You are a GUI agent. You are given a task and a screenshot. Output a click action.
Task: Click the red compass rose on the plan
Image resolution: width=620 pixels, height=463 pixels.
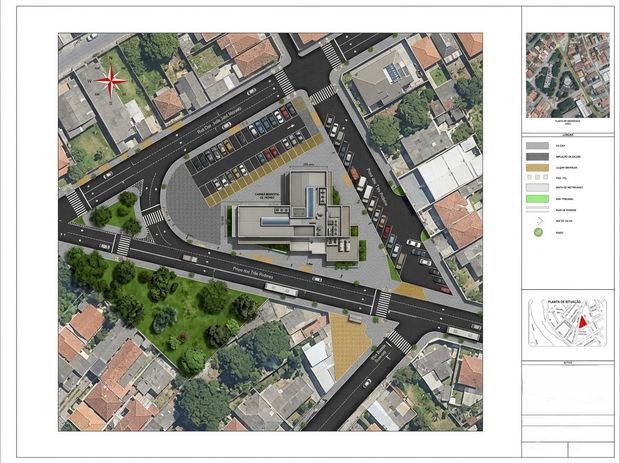click(x=111, y=81)
